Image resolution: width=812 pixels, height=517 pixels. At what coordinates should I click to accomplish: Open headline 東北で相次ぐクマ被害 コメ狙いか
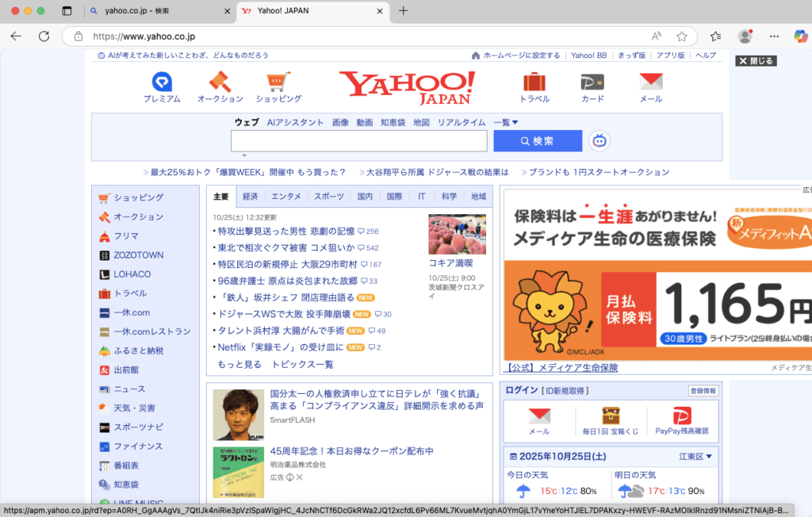click(286, 247)
